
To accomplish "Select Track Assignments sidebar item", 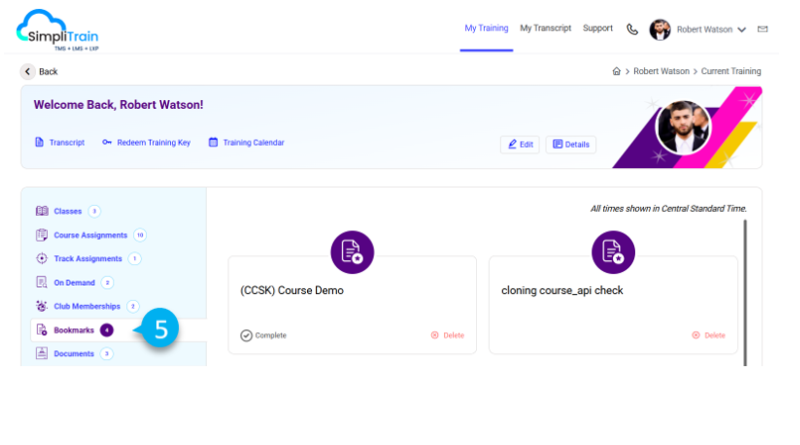I will [x=88, y=259].
